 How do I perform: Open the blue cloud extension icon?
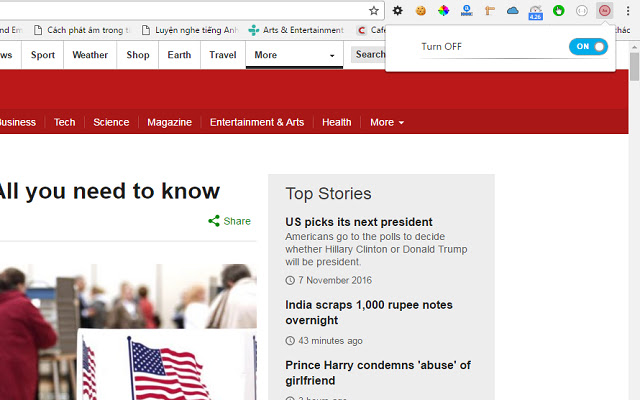[513, 11]
